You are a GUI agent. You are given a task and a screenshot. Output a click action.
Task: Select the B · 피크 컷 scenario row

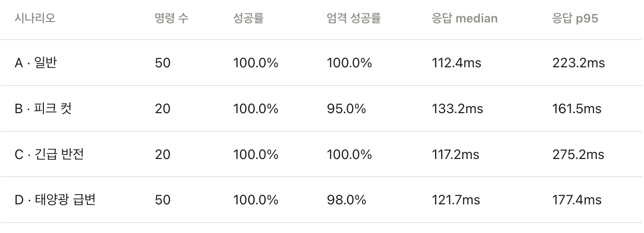point(322,108)
